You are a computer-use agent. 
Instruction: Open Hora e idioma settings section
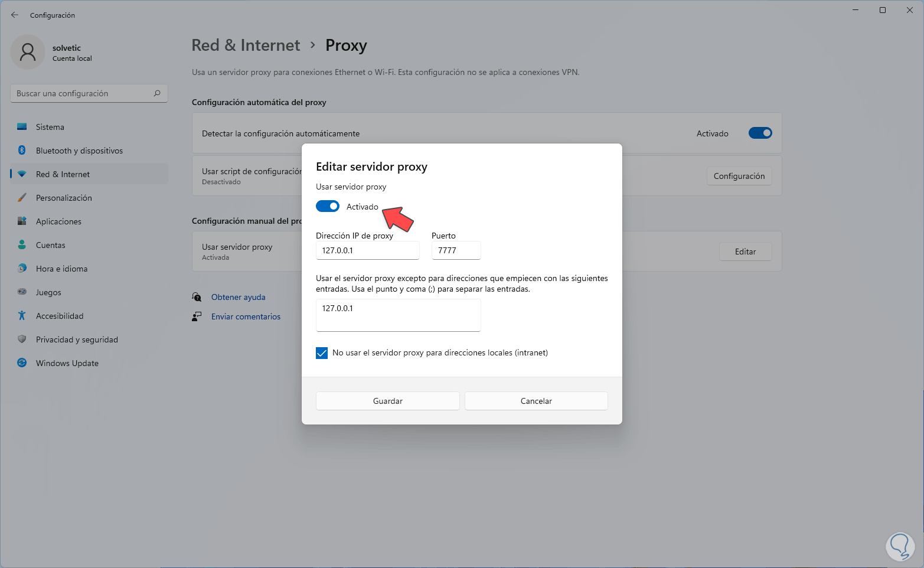click(x=61, y=269)
